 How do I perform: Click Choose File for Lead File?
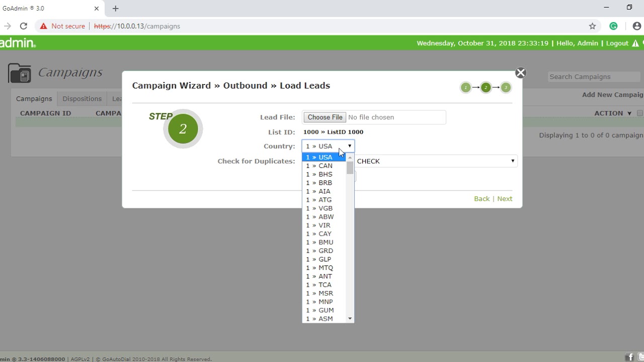[325, 117]
